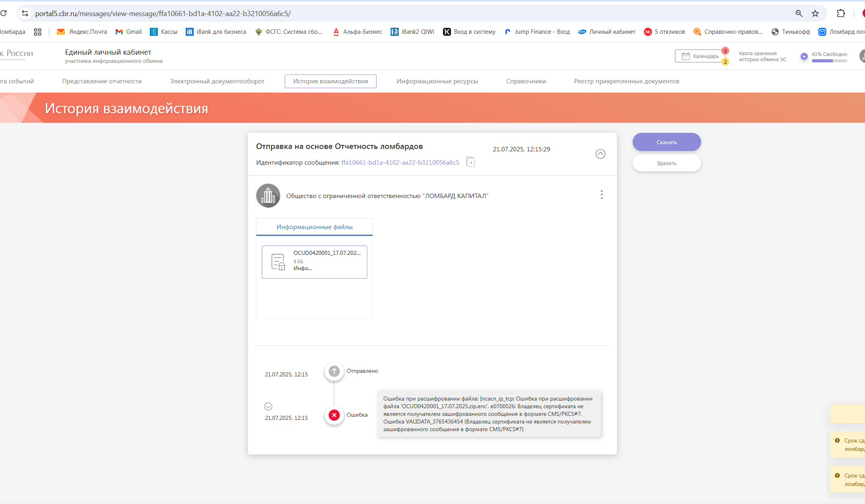Open the three-dot menu beside ЛОМБАРД КАПИТАЛ
Viewport: 865px width, 504px height.
pyautogui.click(x=602, y=195)
